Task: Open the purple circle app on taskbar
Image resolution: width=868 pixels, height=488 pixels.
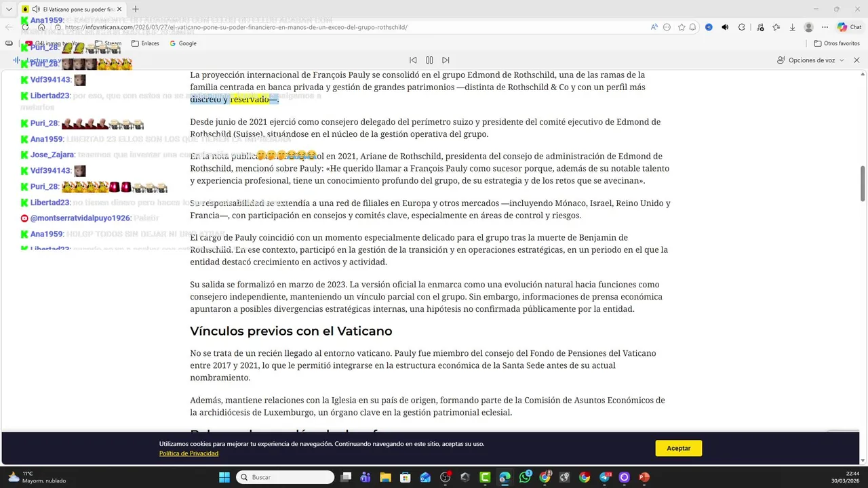Action: 624,477
